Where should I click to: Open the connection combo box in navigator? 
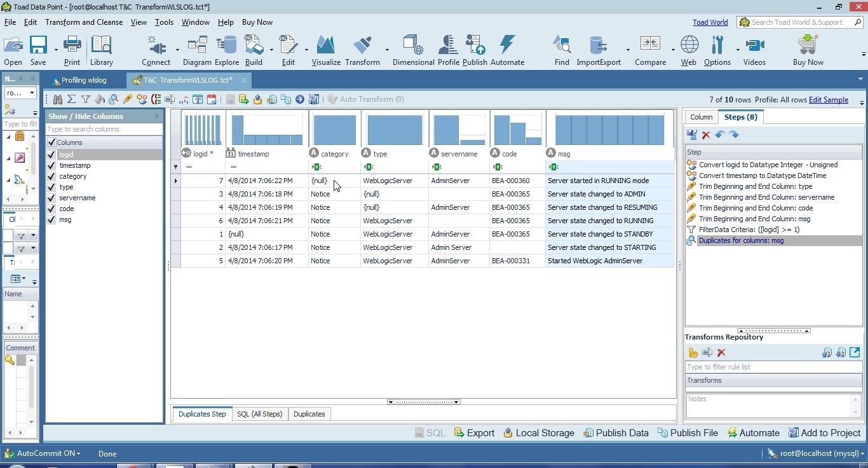(x=20, y=93)
